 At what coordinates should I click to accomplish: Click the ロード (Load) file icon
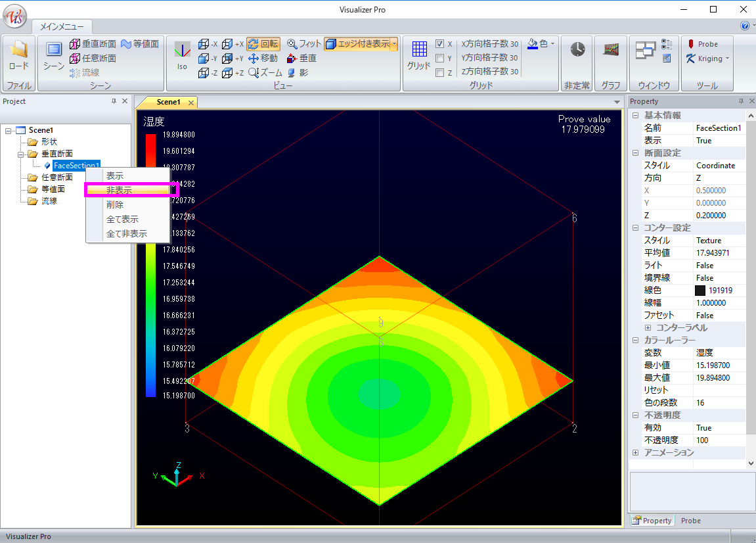pyautogui.click(x=18, y=54)
